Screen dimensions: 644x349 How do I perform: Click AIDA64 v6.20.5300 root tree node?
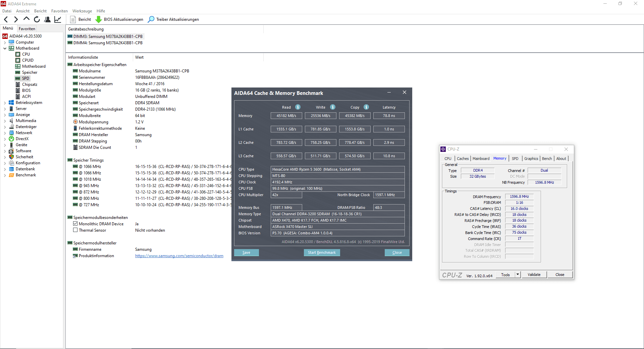[25, 36]
